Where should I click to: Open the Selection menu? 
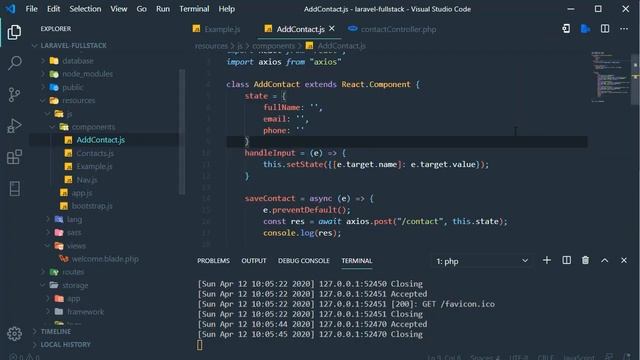pos(85,9)
